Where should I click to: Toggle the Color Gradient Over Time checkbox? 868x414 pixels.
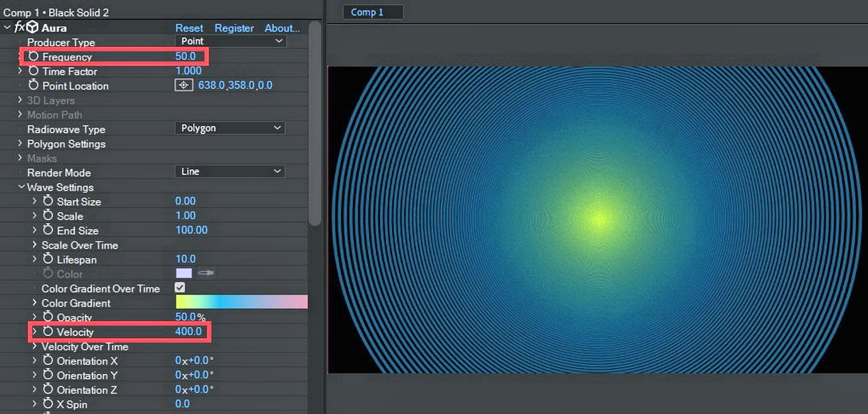180,287
